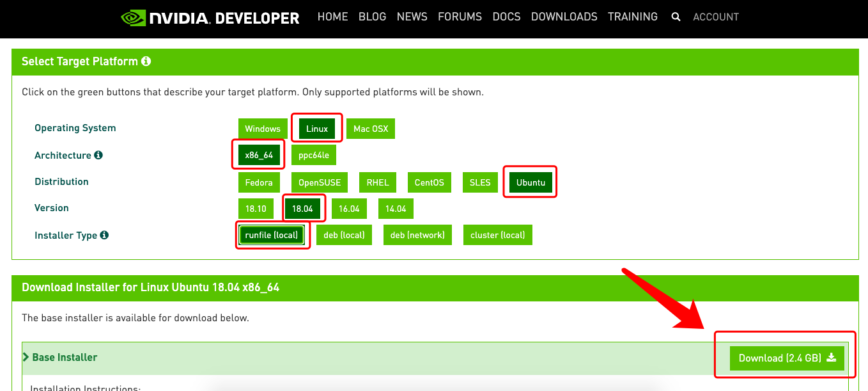Select Windows as operating system
868x391 pixels.
click(x=263, y=129)
